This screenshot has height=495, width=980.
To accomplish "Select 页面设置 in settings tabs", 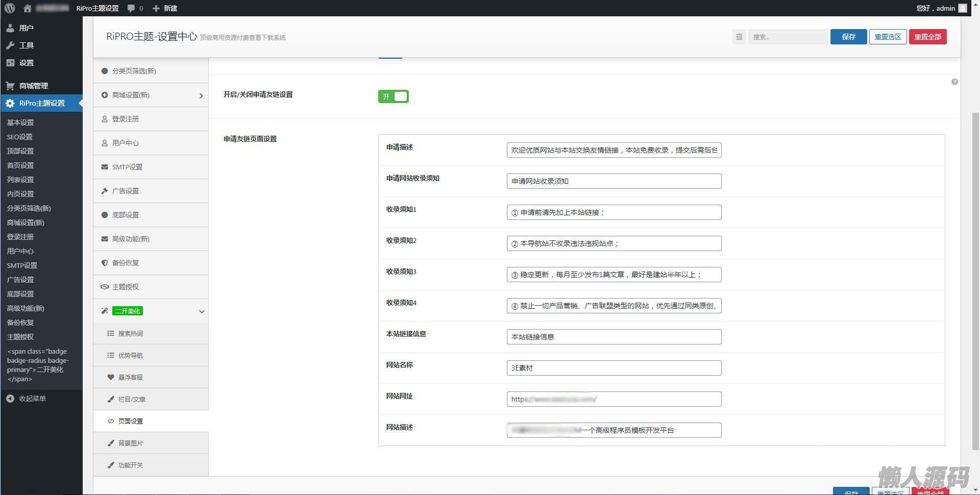I will tap(131, 421).
